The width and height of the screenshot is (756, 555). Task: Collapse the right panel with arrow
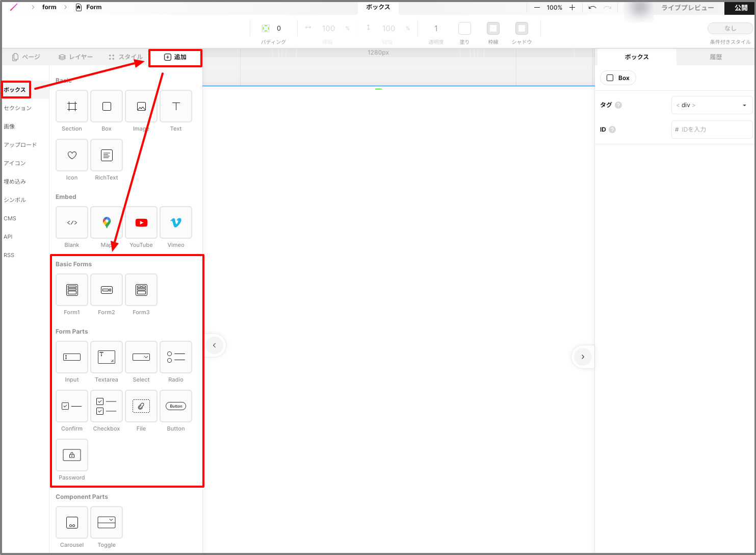click(583, 357)
